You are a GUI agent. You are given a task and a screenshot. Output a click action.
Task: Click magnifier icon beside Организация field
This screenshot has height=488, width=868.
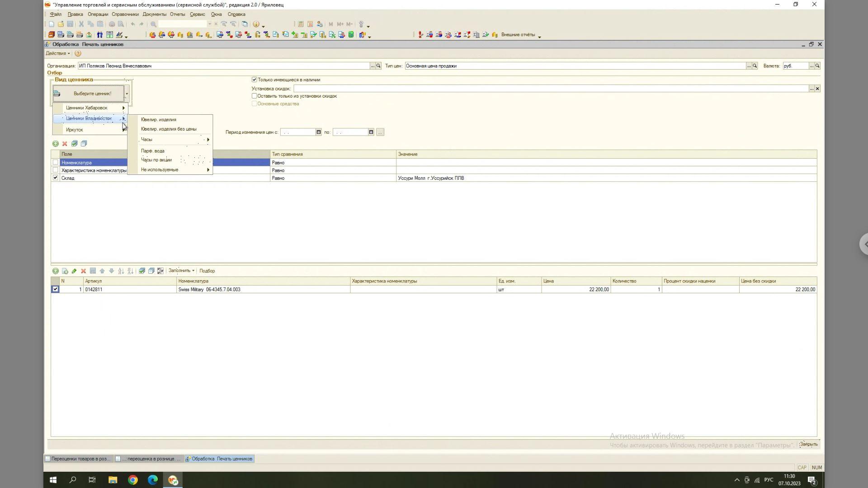click(379, 66)
